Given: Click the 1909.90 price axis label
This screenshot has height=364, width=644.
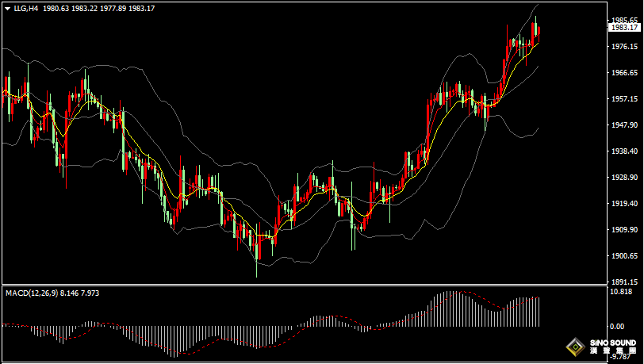Looking at the screenshot, I should 625,230.
